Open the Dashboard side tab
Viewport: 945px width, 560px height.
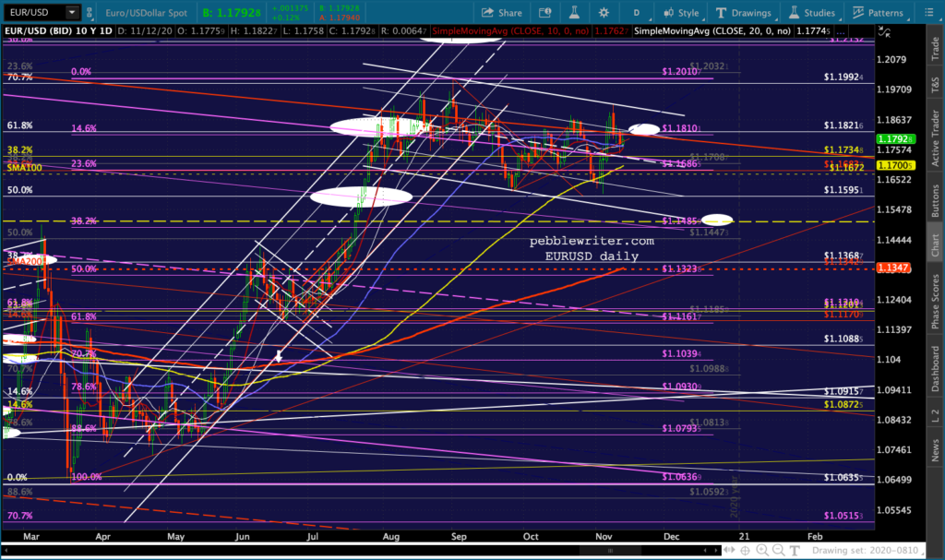(x=935, y=367)
